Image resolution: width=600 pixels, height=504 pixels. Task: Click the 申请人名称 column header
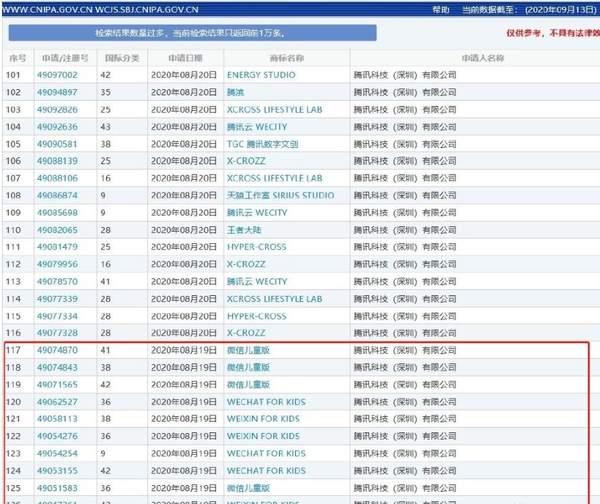[x=483, y=58]
